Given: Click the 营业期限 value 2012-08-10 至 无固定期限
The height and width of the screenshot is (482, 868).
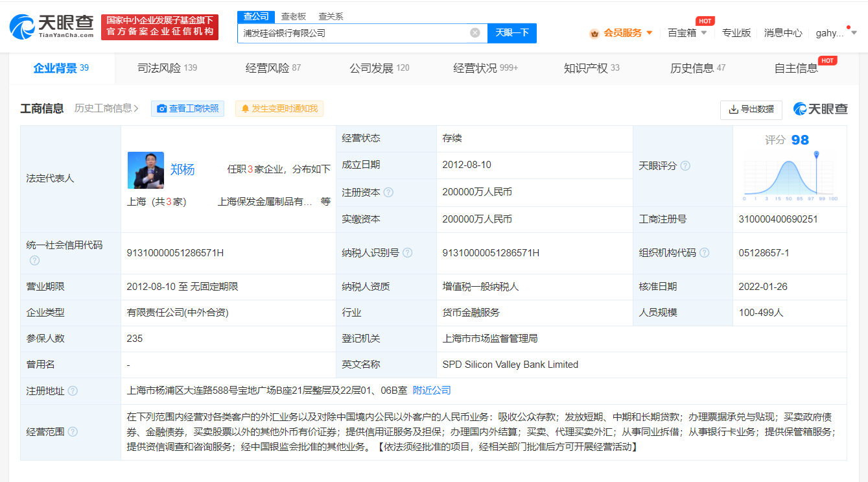Looking at the screenshot, I should pyautogui.click(x=183, y=286).
